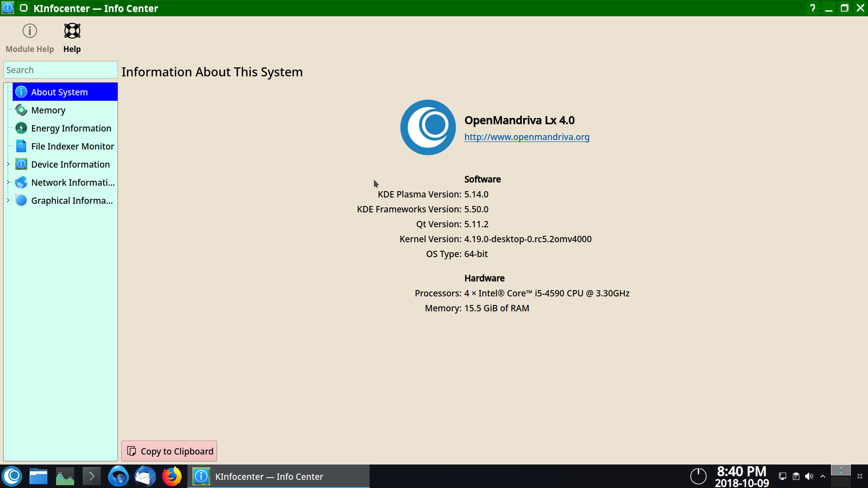The image size is (868, 488).
Task: Open the Help lifebuoy icon
Action: coord(72,38)
